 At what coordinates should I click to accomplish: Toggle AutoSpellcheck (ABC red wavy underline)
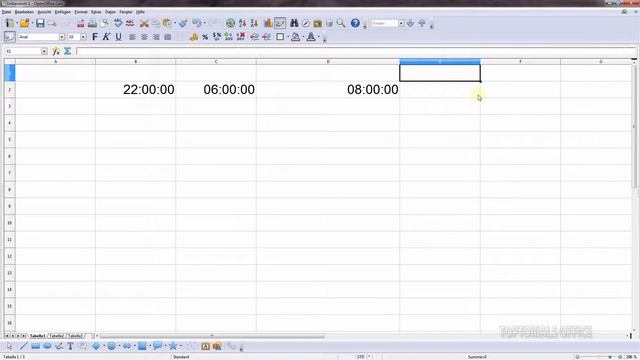point(130,23)
